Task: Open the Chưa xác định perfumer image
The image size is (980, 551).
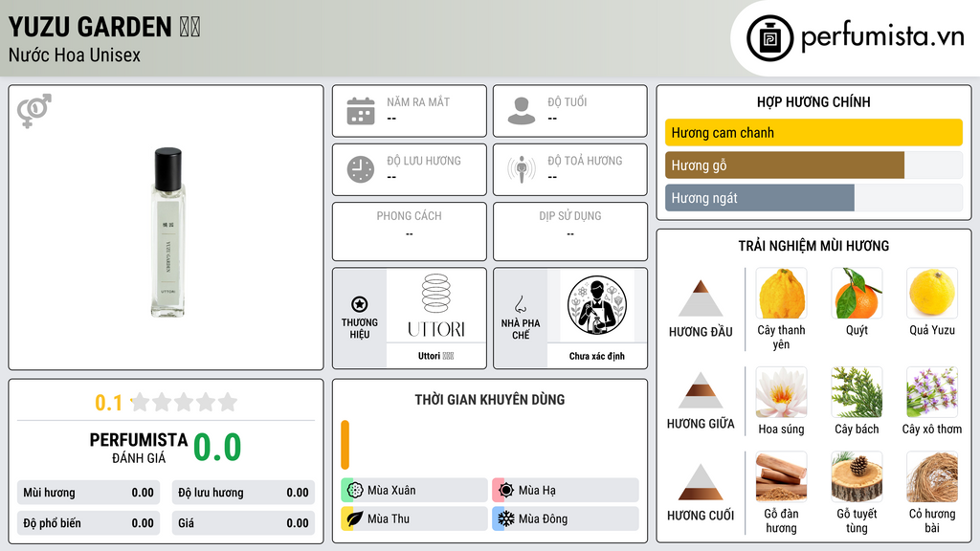Action: click(597, 305)
